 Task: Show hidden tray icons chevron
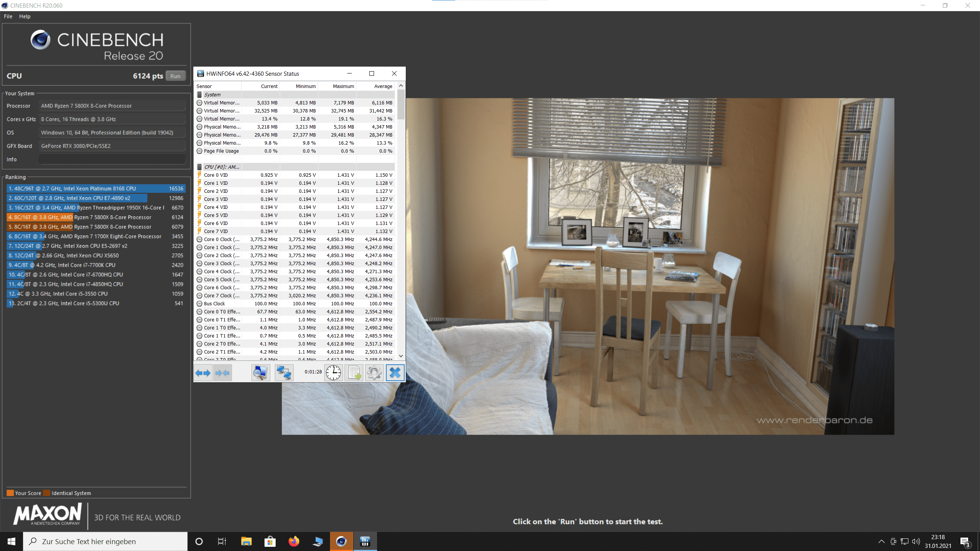pyautogui.click(x=881, y=541)
